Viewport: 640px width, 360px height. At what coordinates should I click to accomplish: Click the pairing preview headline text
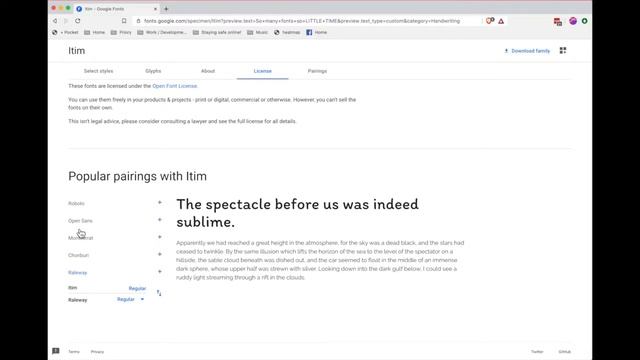pyautogui.click(x=298, y=213)
